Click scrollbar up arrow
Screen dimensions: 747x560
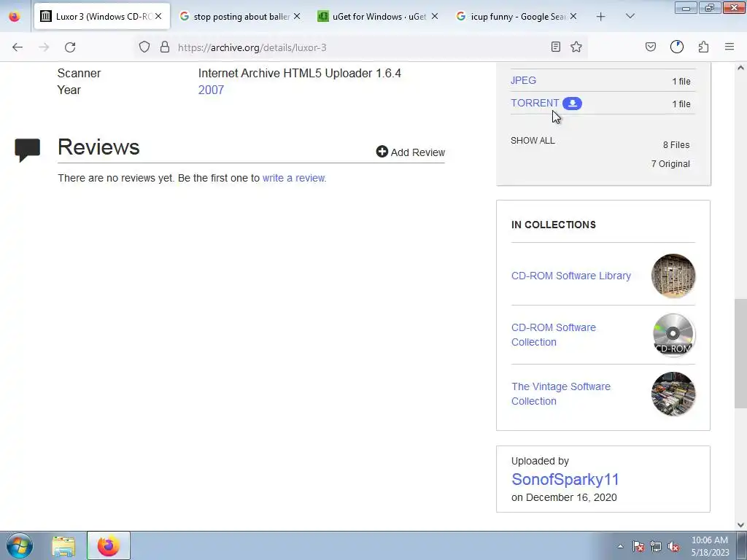(x=740, y=68)
